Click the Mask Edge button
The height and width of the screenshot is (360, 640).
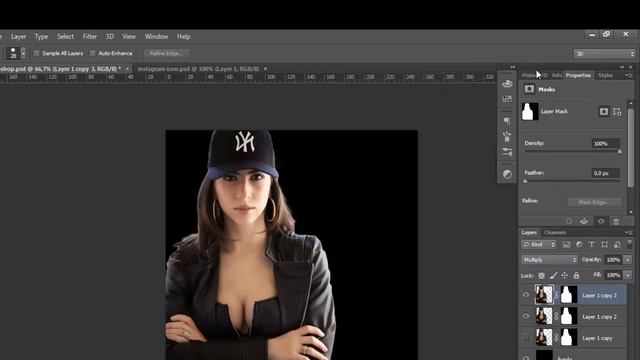(594, 202)
